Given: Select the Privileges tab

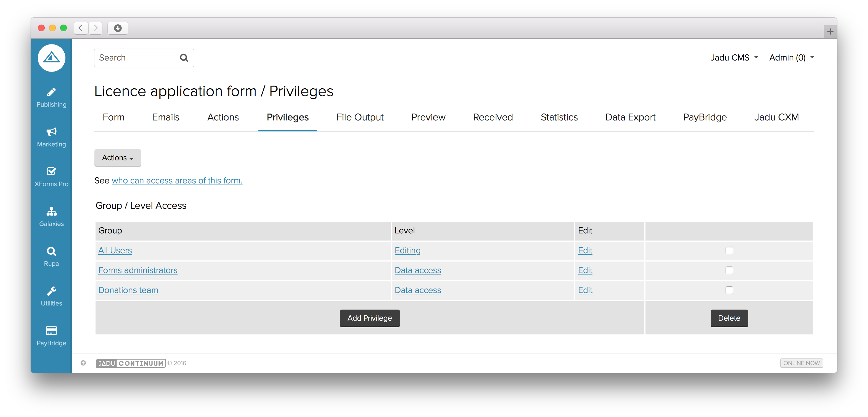Looking at the screenshot, I should coord(287,117).
